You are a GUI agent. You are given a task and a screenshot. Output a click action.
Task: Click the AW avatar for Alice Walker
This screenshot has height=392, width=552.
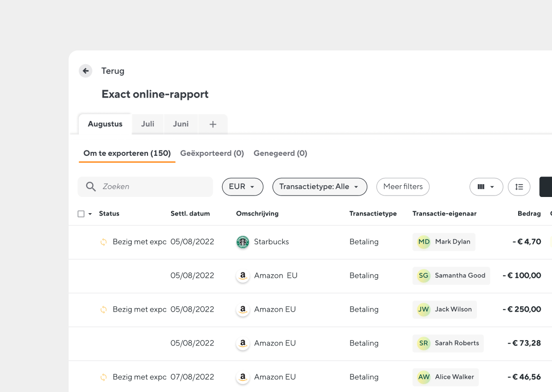(x=424, y=377)
